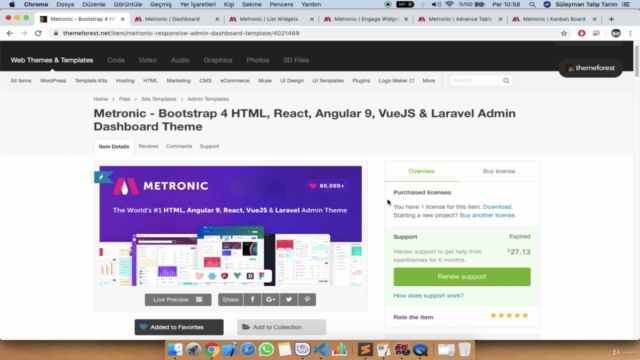Screen dimensions: 640x360
Task: Switch to the Metronic List Widgets tab
Action: tap(269, 19)
